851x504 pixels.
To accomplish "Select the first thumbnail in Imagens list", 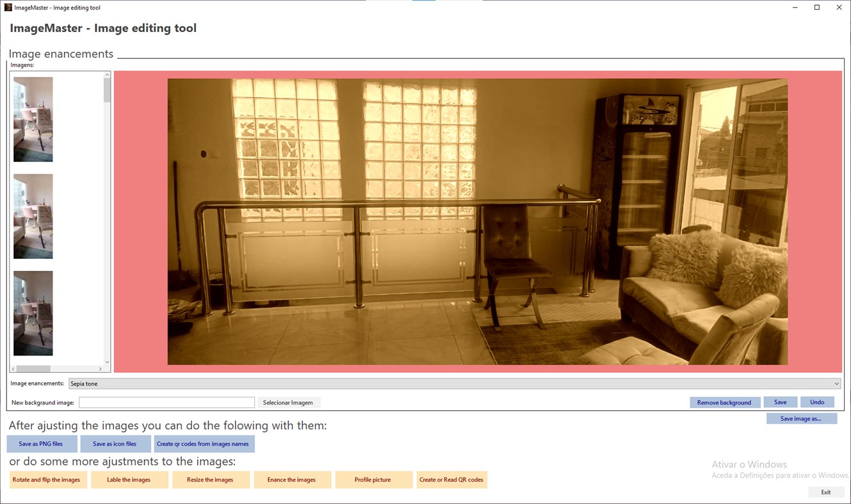I will (x=33, y=118).
